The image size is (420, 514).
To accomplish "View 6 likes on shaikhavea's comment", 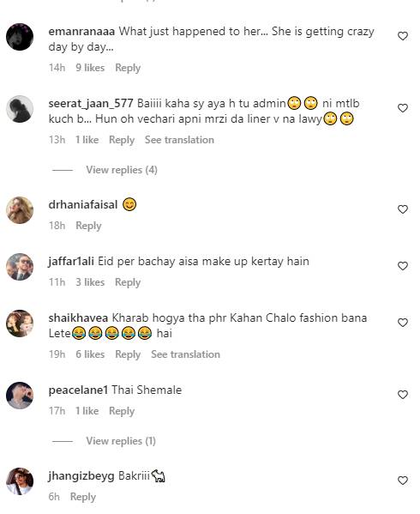I will (x=90, y=354).
